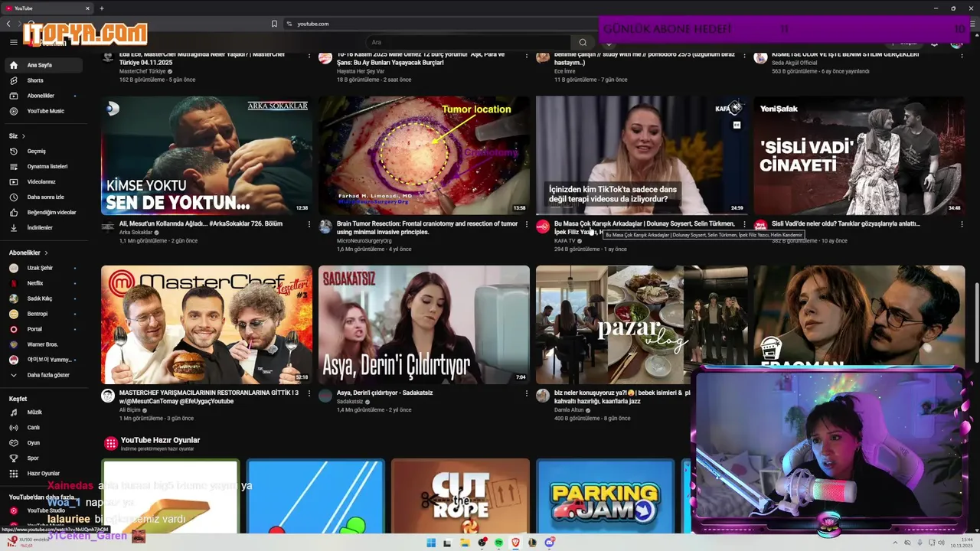Open options for Brain Tumor Resection video
The image size is (980, 551).
point(526,224)
